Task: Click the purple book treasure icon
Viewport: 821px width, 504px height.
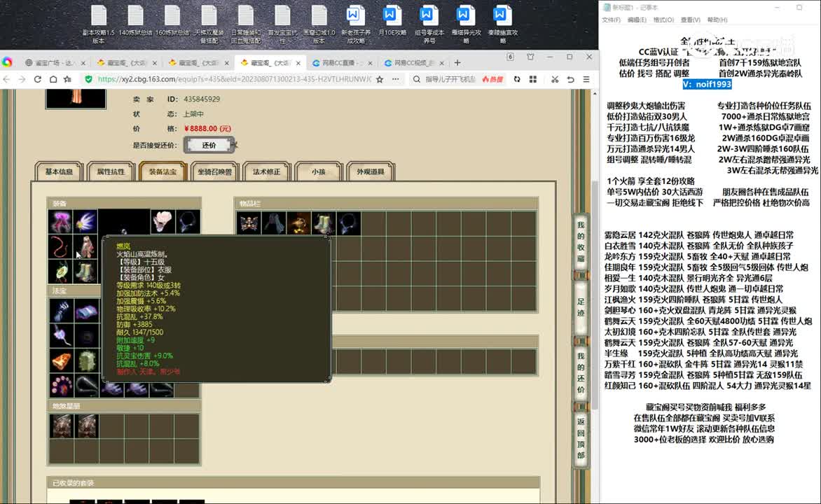Action: [x=86, y=311]
